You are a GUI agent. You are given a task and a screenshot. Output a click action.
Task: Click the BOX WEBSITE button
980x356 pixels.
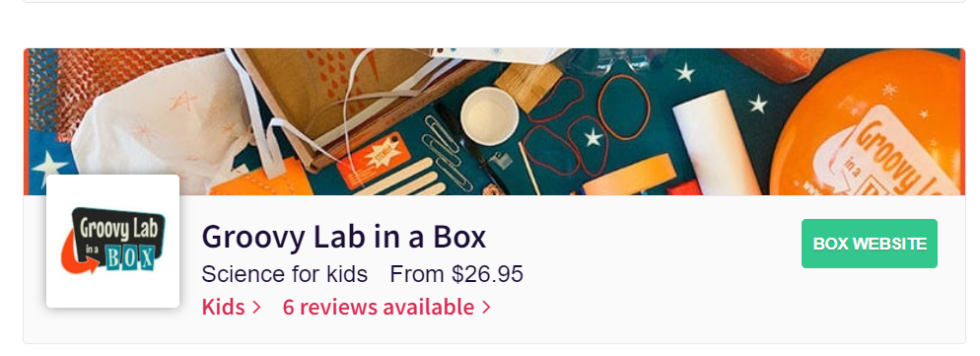click(869, 244)
